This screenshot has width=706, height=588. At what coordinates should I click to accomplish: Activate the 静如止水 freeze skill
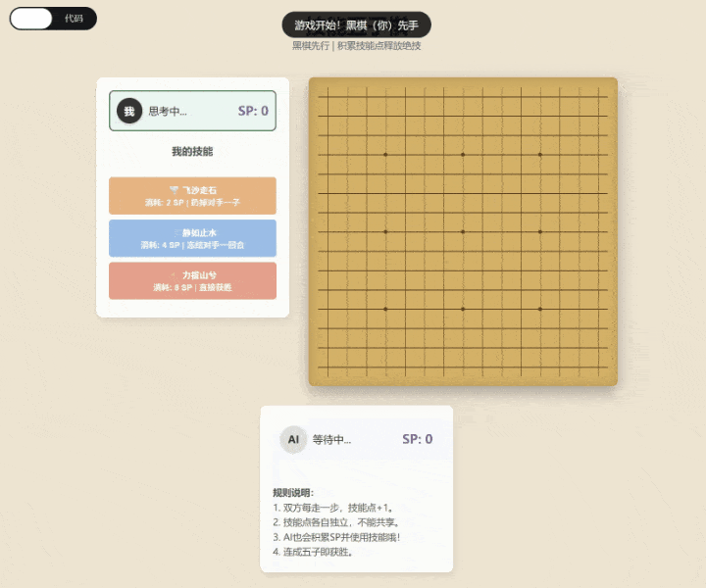[192, 238]
